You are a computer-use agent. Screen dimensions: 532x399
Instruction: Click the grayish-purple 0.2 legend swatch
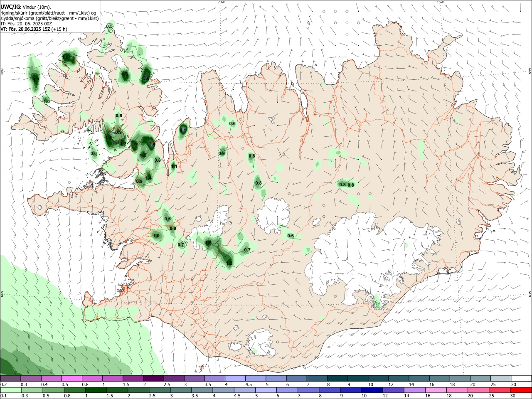pyautogui.click(x=10, y=379)
